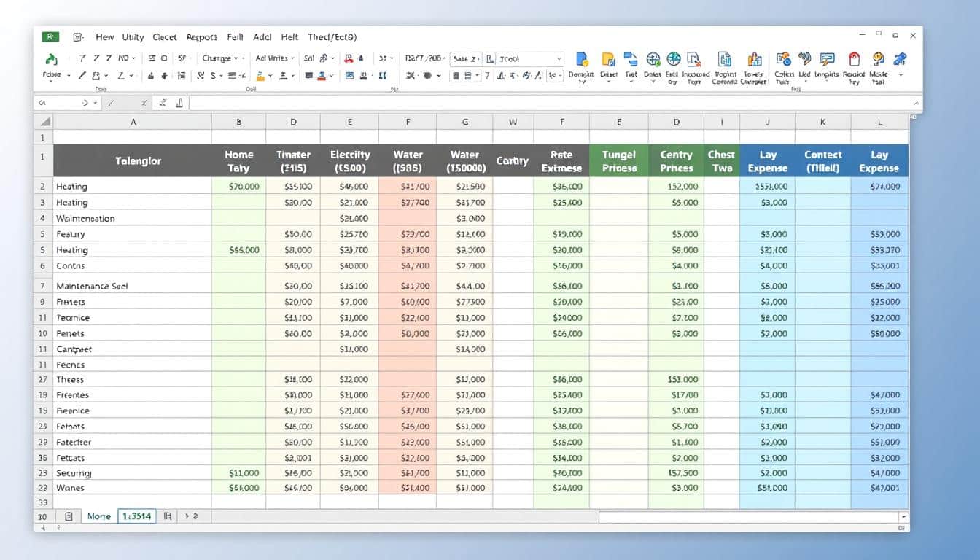Click the cancel X in formula bar
980x560 pixels.
click(144, 104)
